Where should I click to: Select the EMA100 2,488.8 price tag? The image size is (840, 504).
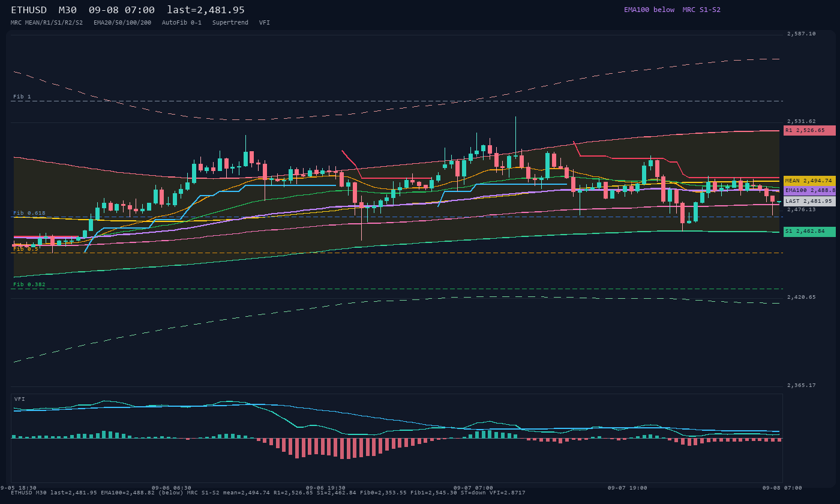click(809, 191)
